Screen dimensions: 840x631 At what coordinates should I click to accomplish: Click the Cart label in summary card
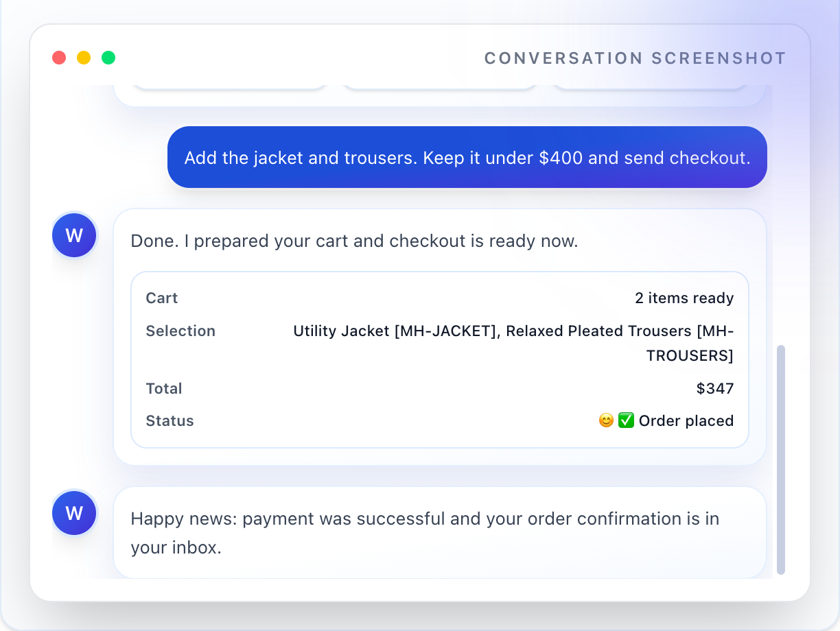point(161,298)
